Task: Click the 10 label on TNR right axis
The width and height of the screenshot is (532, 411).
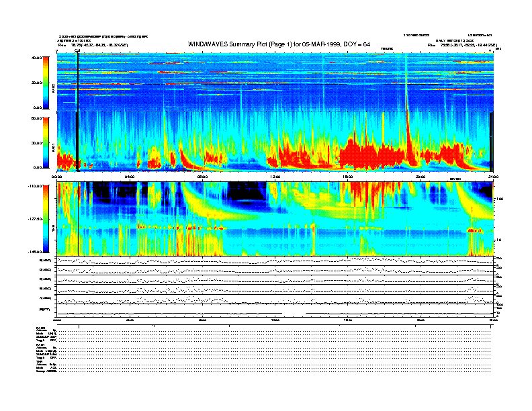Action: (x=499, y=240)
